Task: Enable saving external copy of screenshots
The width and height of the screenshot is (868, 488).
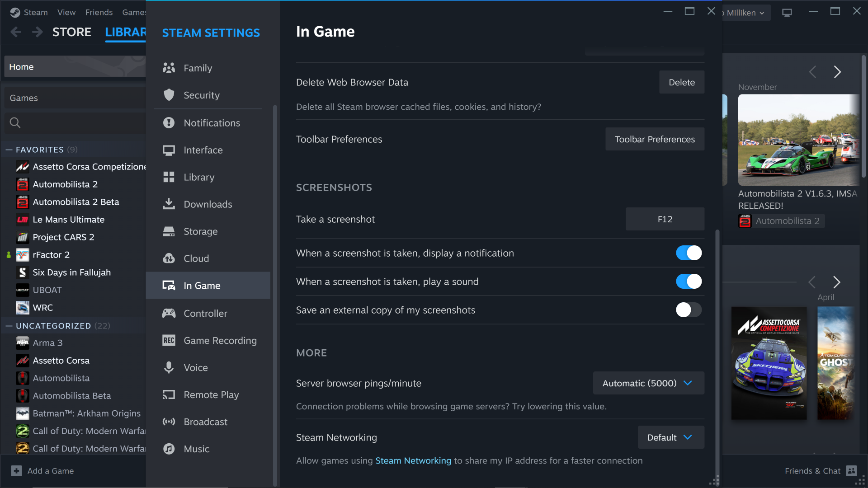Action: (689, 310)
